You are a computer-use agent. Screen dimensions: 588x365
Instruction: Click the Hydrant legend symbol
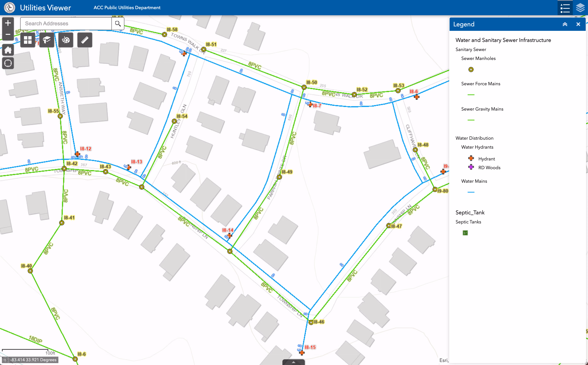(471, 158)
